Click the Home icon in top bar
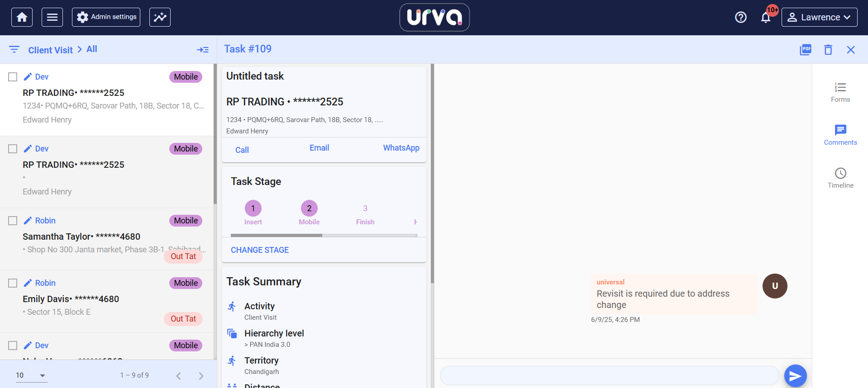Viewport: 868px width, 388px height. pos(22,17)
